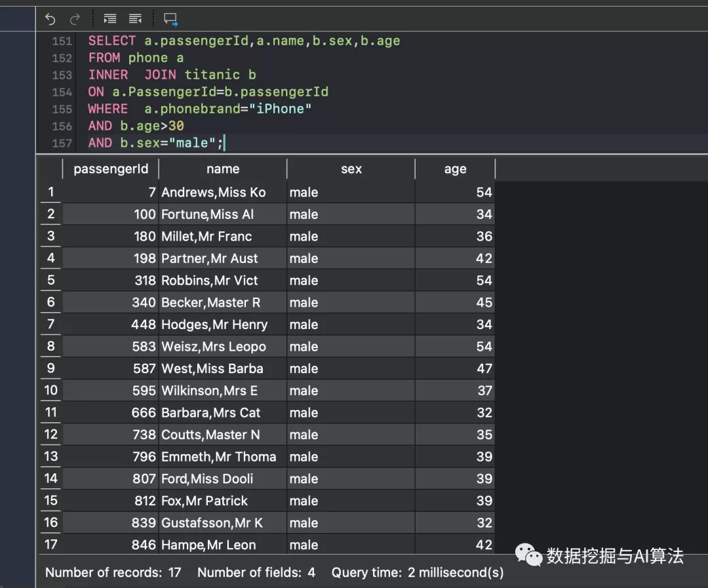
Task: Click the redo arrow icon
Action: pos(75,19)
